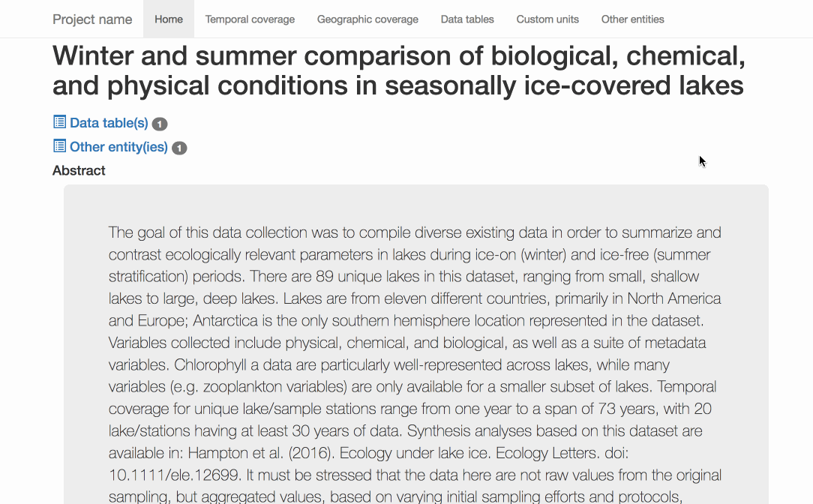Select the Home tab in navbar

point(169,19)
